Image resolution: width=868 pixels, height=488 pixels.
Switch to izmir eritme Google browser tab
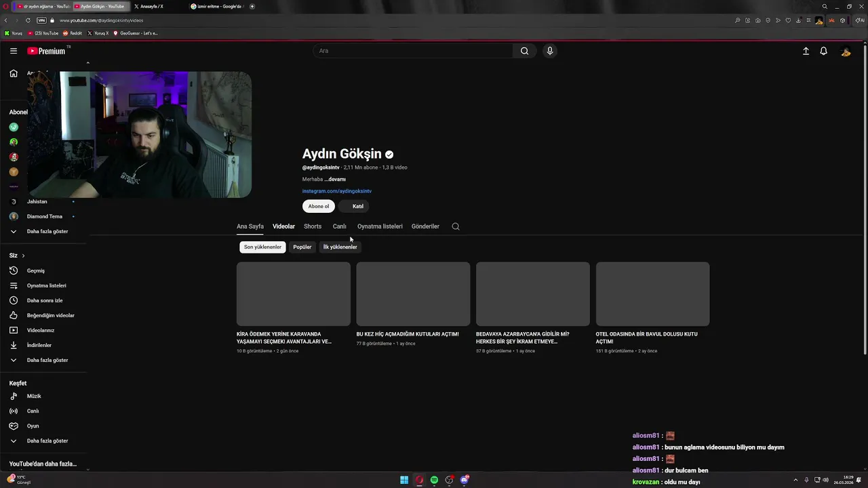click(216, 6)
